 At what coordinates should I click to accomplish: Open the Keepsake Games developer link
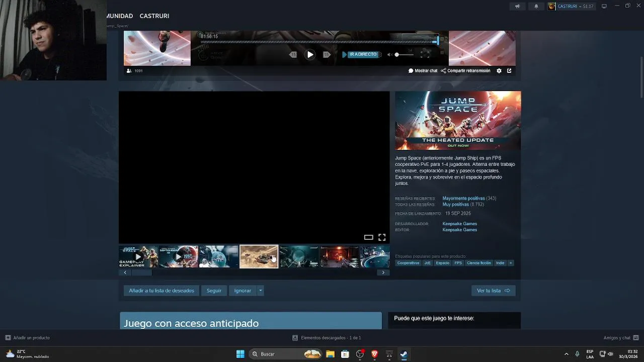(460, 224)
